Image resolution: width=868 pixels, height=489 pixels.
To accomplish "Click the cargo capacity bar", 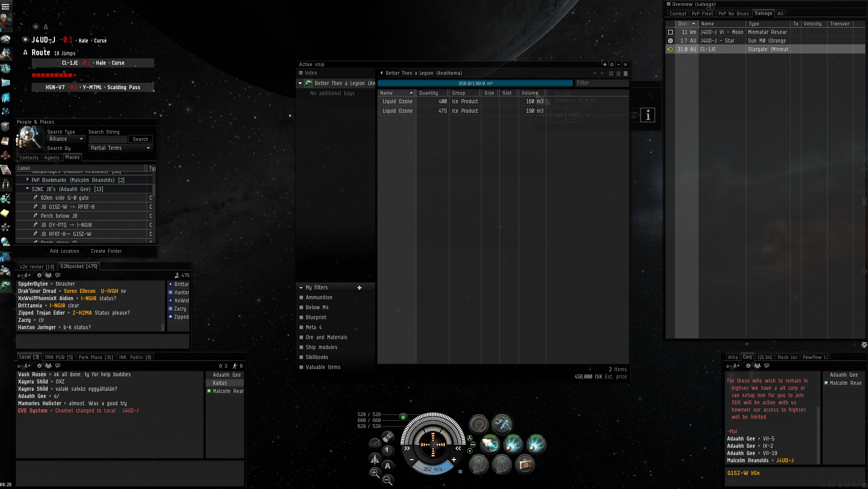I will tap(475, 83).
